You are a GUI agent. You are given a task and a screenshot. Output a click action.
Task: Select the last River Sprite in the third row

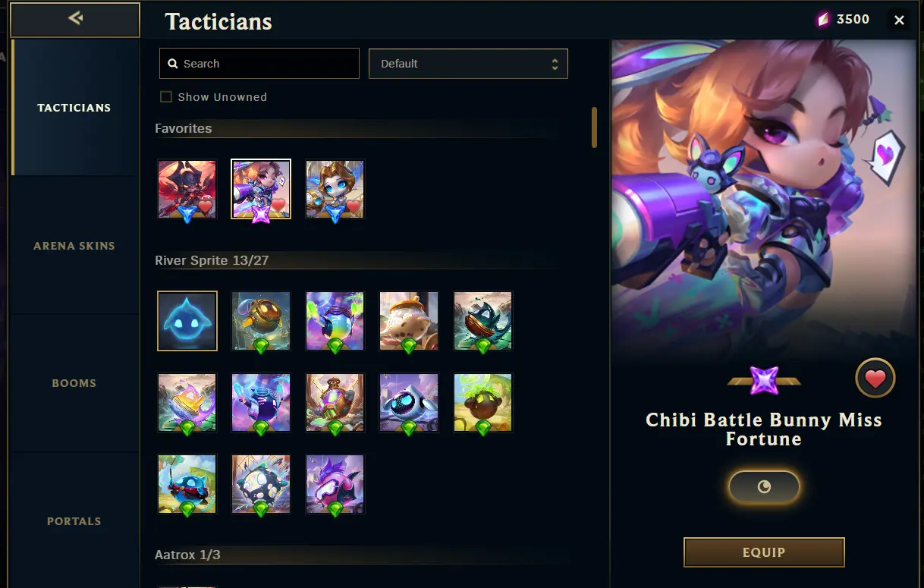point(335,484)
